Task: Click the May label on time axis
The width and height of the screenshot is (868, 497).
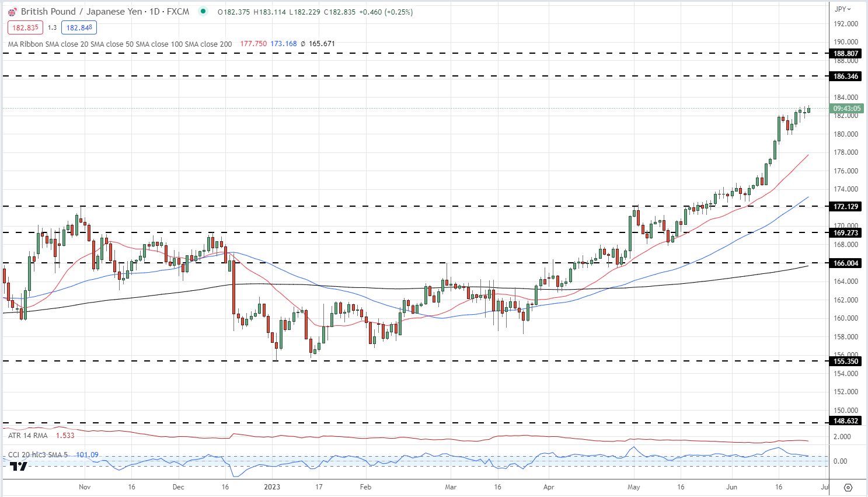Action: pyautogui.click(x=634, y=487)
